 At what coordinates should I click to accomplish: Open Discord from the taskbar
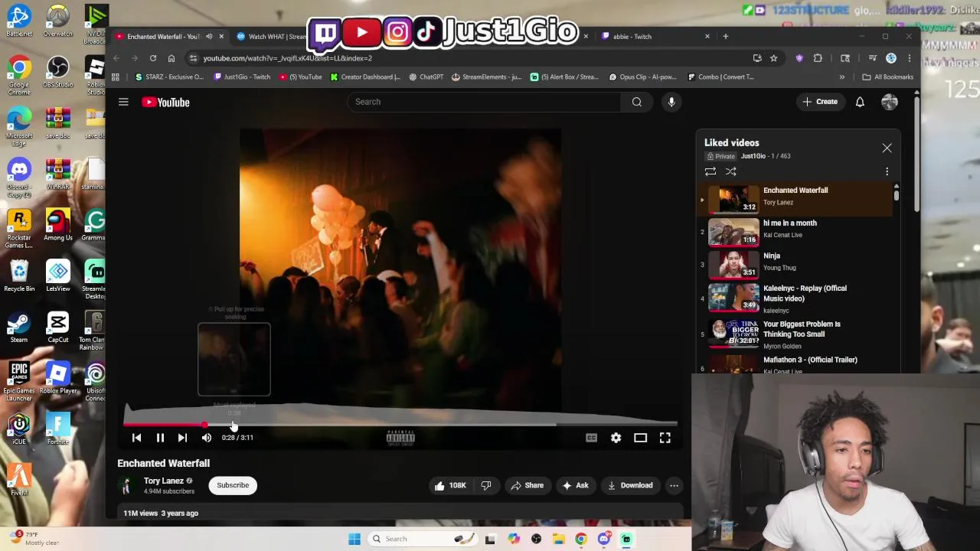(603, 539)
